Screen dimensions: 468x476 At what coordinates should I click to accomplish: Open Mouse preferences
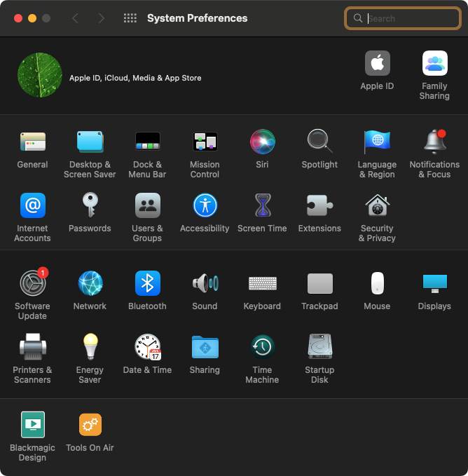point(377,283)
